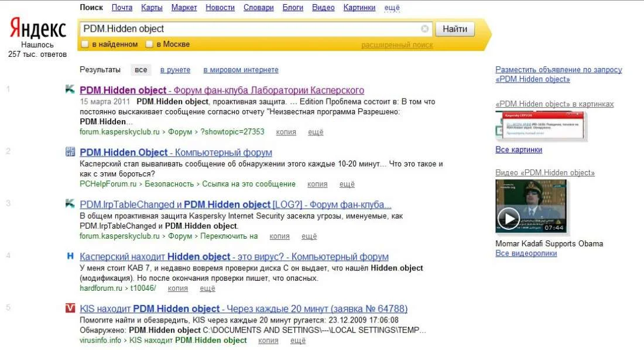This screenshot has height=350, width=644.
Task: Expand 'ещё' for the virusinfo.info result
Action: click(x=298, y=341)
